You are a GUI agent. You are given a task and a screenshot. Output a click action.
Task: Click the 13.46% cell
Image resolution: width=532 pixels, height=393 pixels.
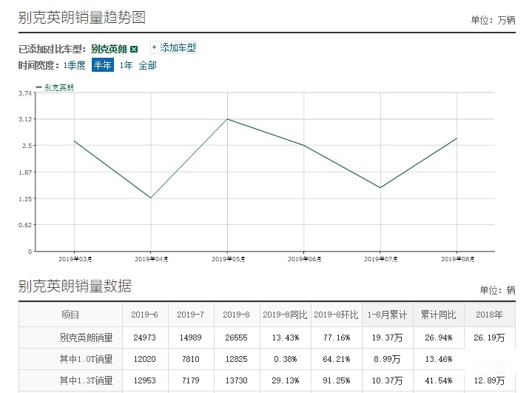(x=438, y=359)
